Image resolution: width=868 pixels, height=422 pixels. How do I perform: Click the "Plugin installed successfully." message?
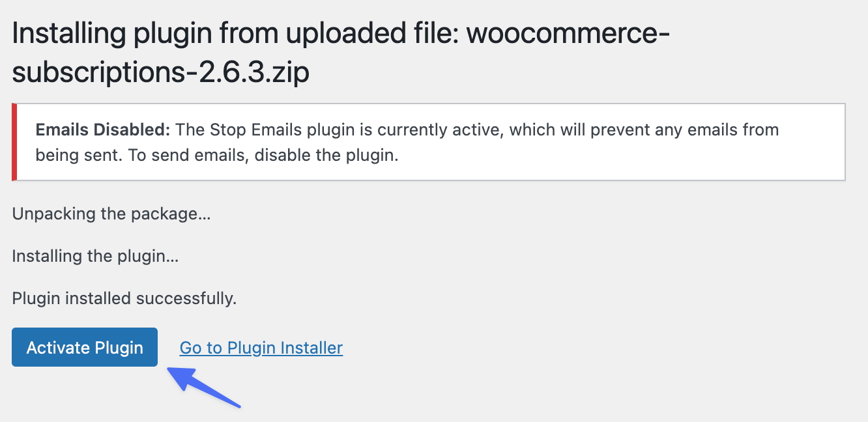(124, 298)
